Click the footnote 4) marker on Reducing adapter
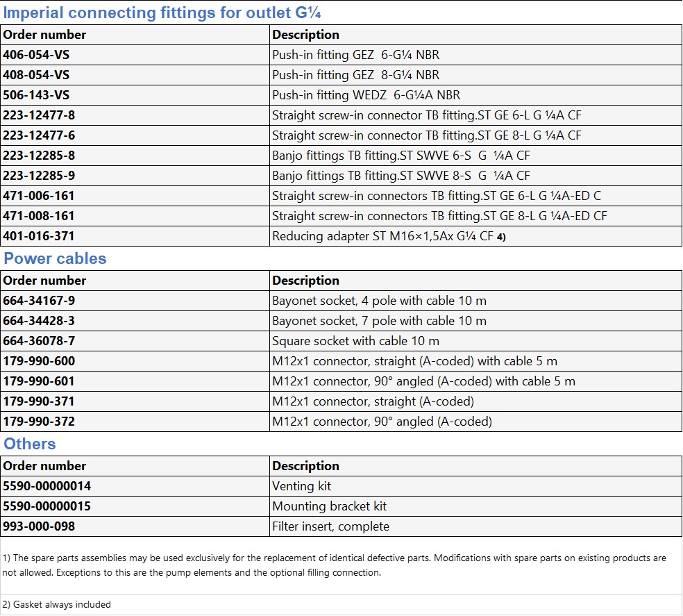Screen dimensions: 683x616 [501, 237]
